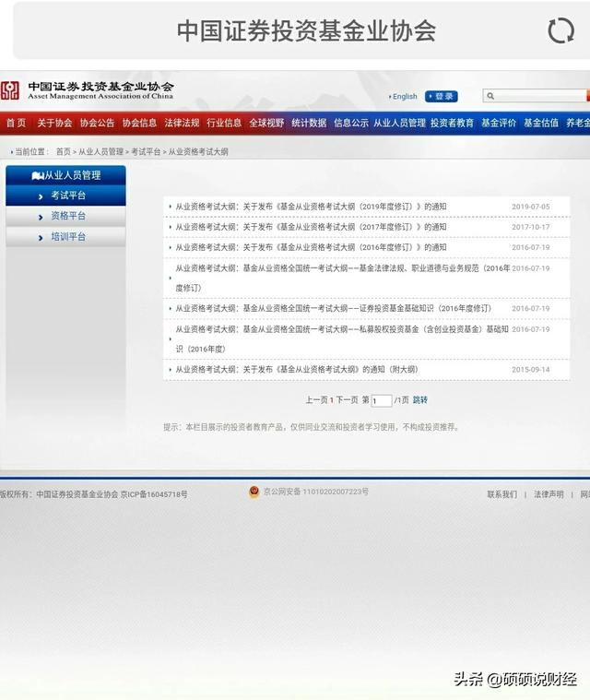Open the 附大纲 notice from 2015
Image resolution: width=590 pixels, height=700 pixels.
click(297, 370)
